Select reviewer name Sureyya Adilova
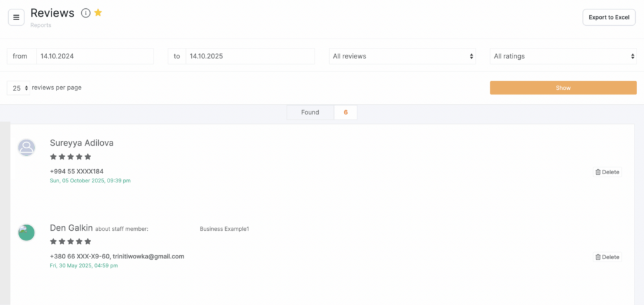 click(82, 143)
